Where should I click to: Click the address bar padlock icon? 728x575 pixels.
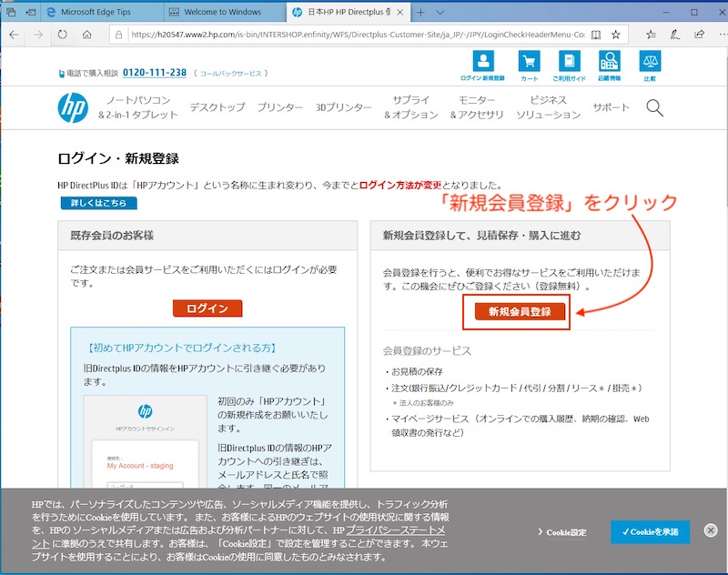coord(119,35)
